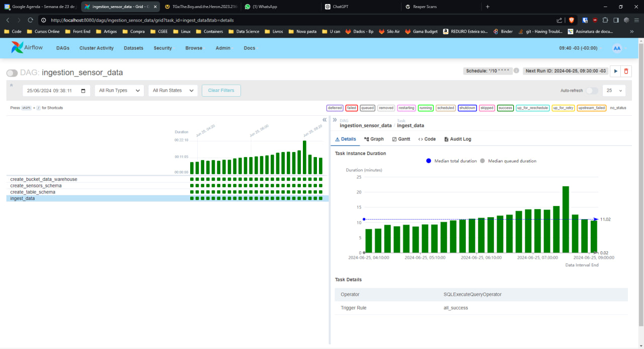This screenshot has width=644, height=349.
Task: Reload the page with browser refresh icon
Action: pyautogui.click(x=30, y=20)
